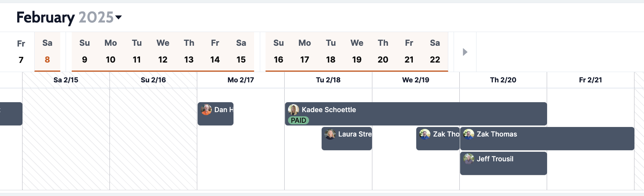The width and height of the screenshot is (644, 196).
Task: Click Laura's avatar photo
Action: [x=330, y=134]
